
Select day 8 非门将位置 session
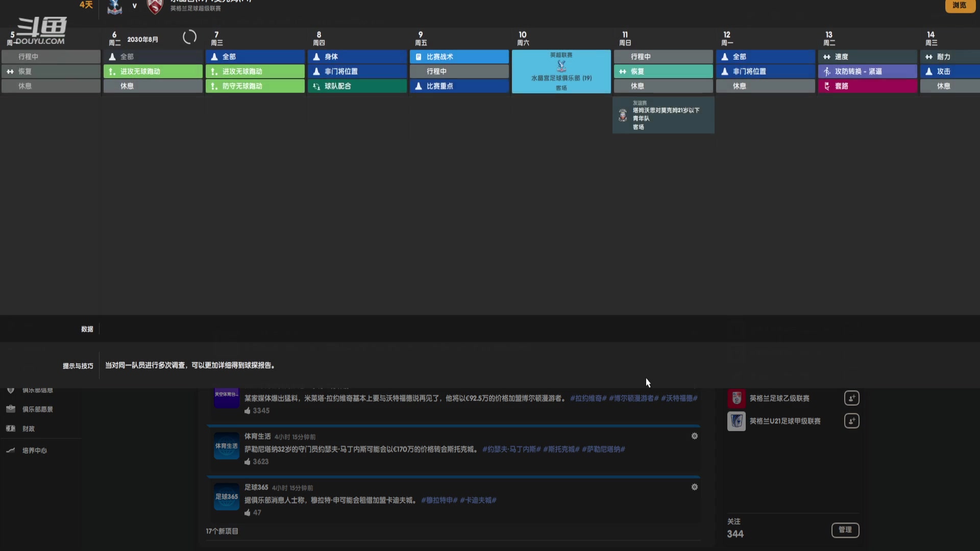[357, 71]
